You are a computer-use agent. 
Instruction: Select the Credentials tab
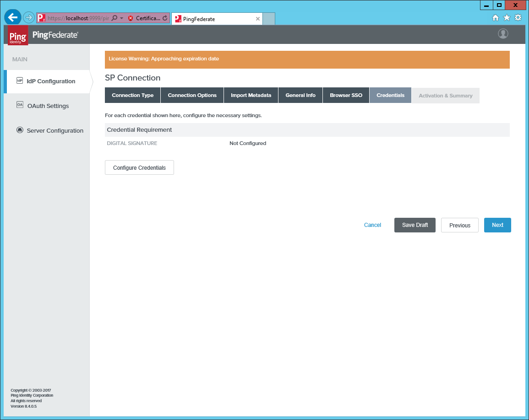[x=391, y=96]
